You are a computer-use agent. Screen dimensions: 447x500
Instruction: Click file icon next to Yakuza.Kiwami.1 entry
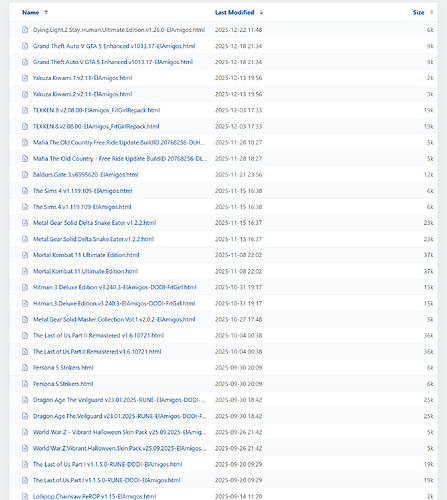tap(25, 78)
